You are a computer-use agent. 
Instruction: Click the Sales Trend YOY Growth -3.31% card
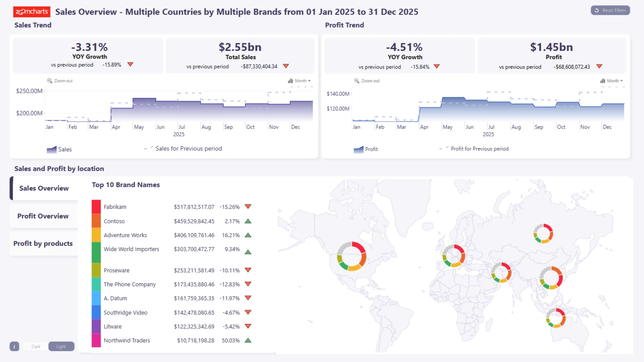pos(88,56)
